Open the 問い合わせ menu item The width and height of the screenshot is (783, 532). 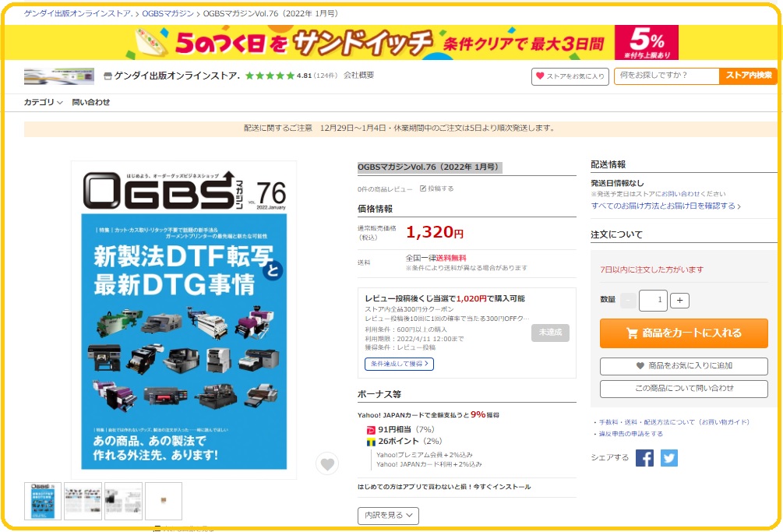point(91,102)
